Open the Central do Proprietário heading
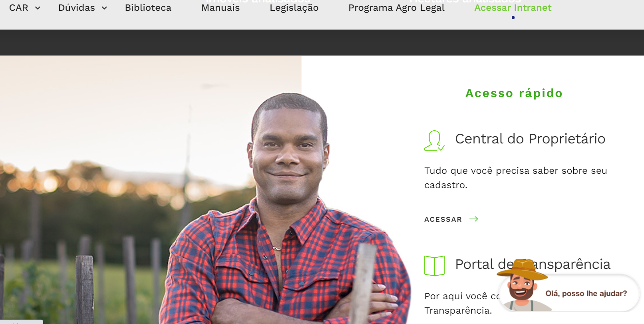The height and width of the screenshot is (324, 644). coord(530,139)
